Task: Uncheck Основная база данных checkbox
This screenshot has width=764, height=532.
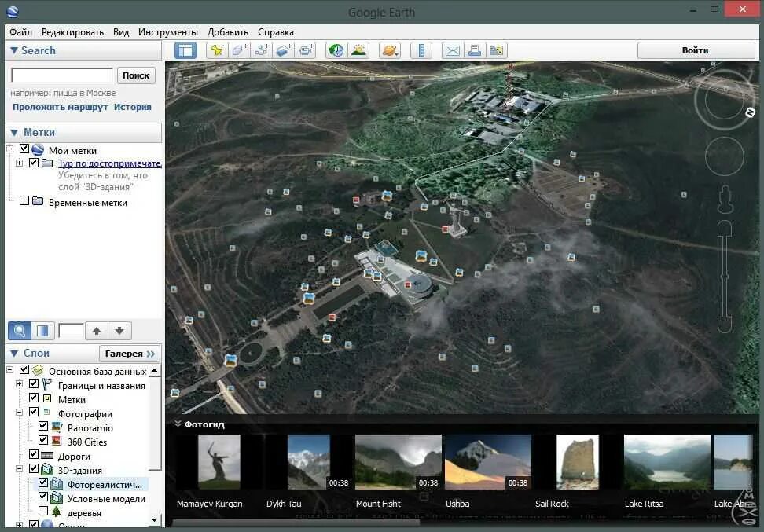Action: click(x=24, y=369)
